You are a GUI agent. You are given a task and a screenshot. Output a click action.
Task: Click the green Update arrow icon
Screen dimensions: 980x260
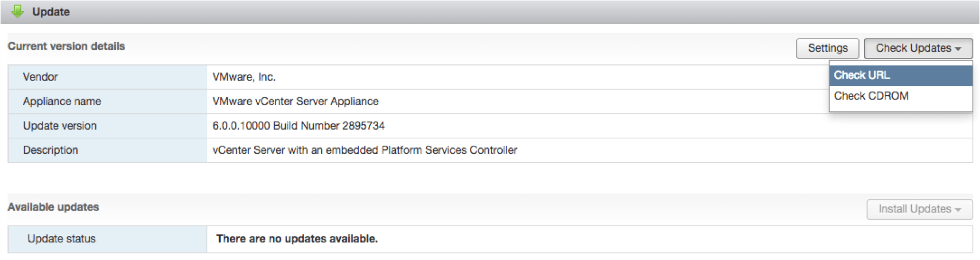click(18, 11)
